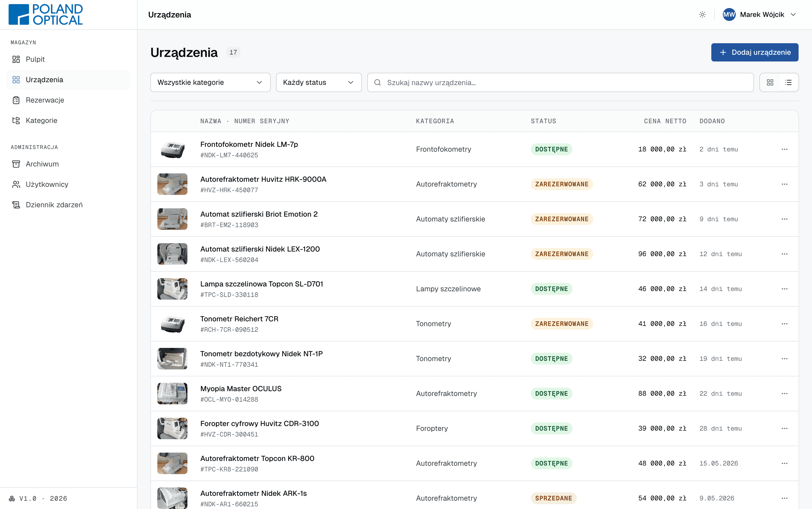Open row menu for Automat szlifierski Briot Emotion 2
Viewport: 812px width, 509px height.
tap(784, 219)
